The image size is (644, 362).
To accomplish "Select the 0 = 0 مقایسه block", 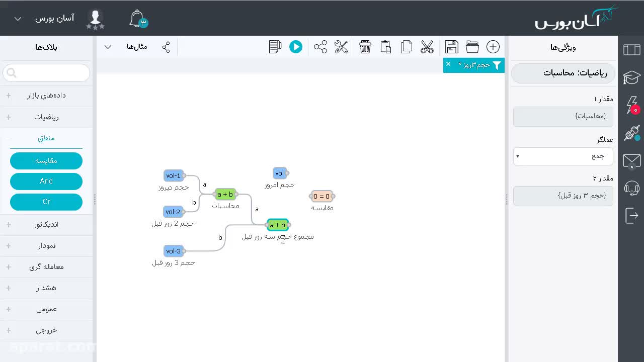I will [321, 196].
